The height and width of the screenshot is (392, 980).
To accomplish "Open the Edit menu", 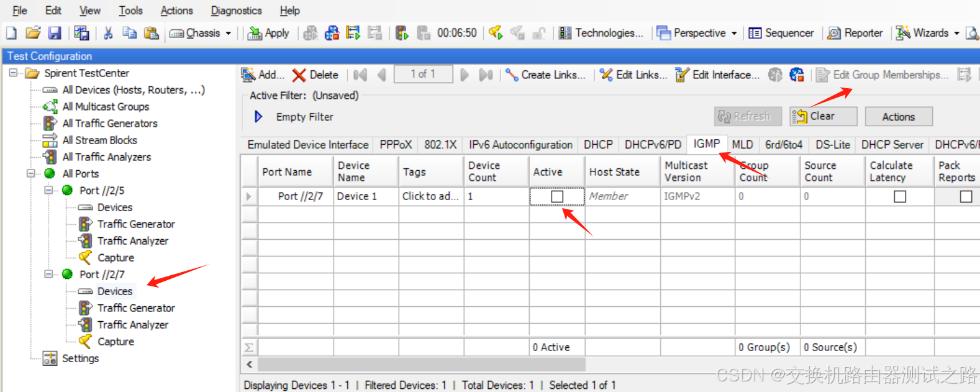I will click(53, 11).
